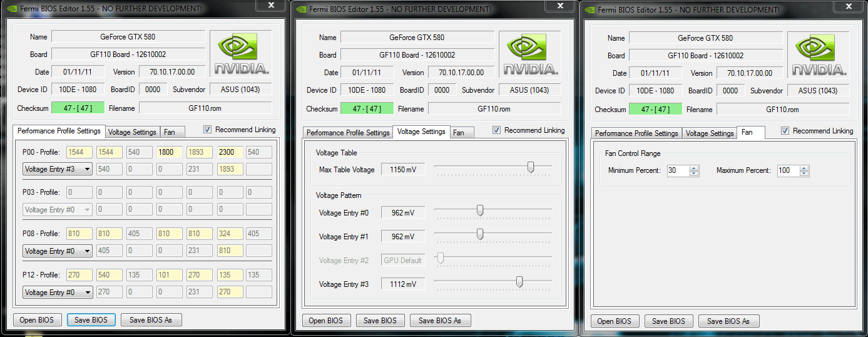Click the Voltage Entry #3 value 1112 mV
The image size is (868, 337).
coord(403,284)
